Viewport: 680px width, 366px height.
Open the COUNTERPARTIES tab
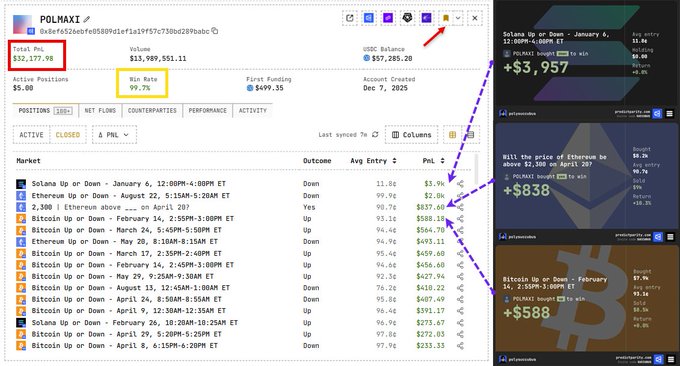[x=152, y=111]
